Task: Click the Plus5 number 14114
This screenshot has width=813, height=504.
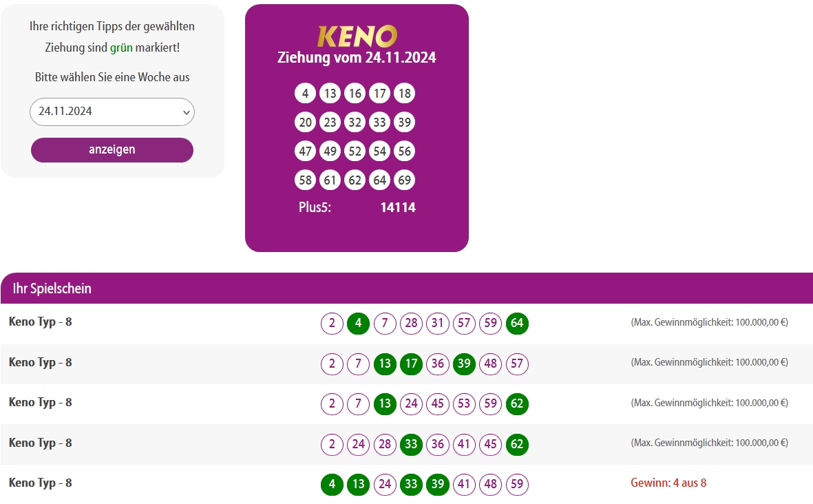Action: (398, 207)
